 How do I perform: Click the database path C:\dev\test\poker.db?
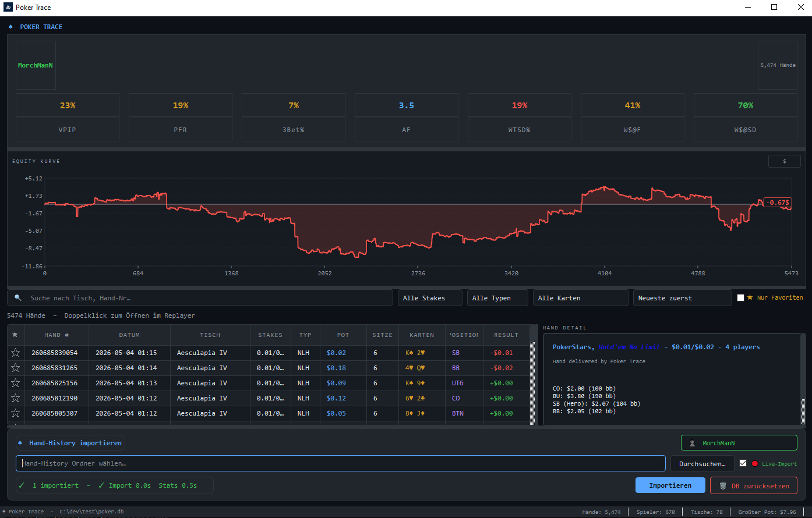click(91, 512)
